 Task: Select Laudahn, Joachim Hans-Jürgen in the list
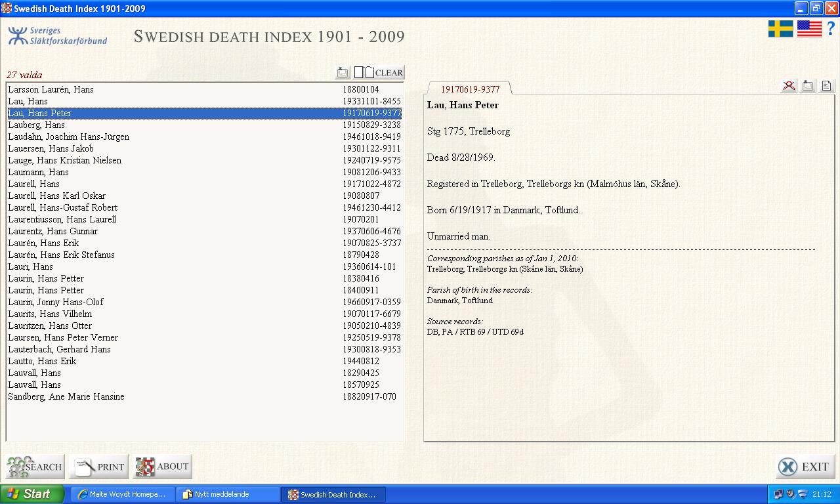pyautogui.click(x=69, y=136)
